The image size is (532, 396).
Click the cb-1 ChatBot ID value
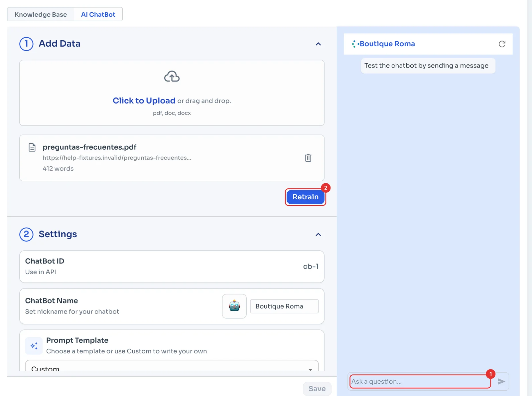pos(311,267)
